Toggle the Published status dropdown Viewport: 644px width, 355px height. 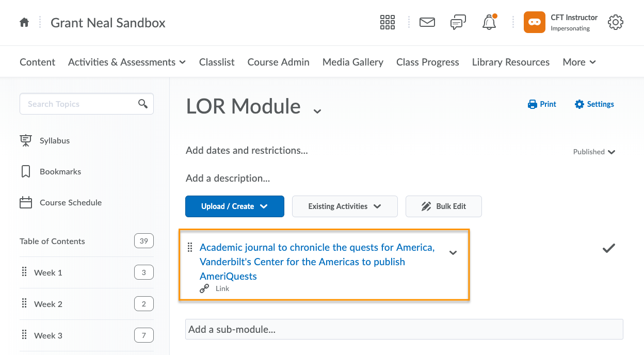(x=594, y=152)
